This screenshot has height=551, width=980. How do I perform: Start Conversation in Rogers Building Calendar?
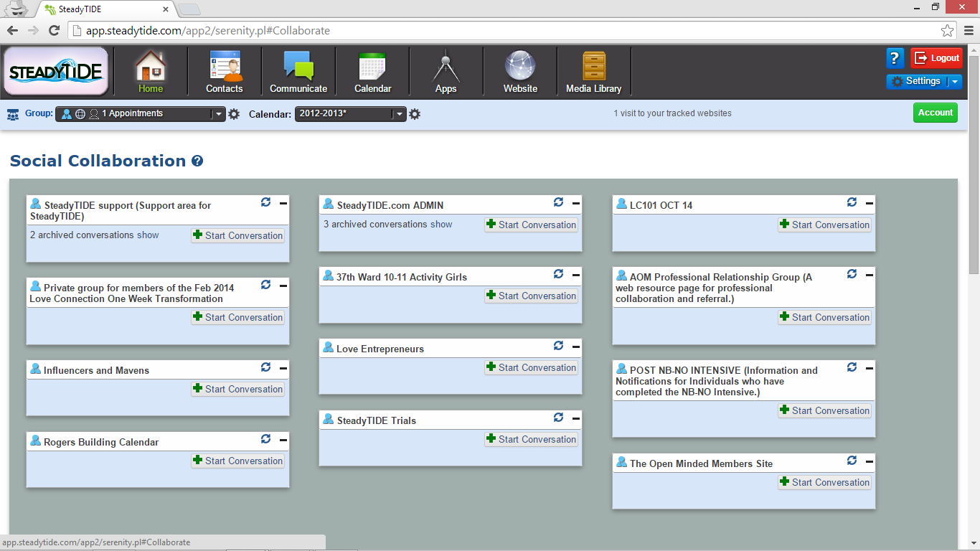point(237,461)
